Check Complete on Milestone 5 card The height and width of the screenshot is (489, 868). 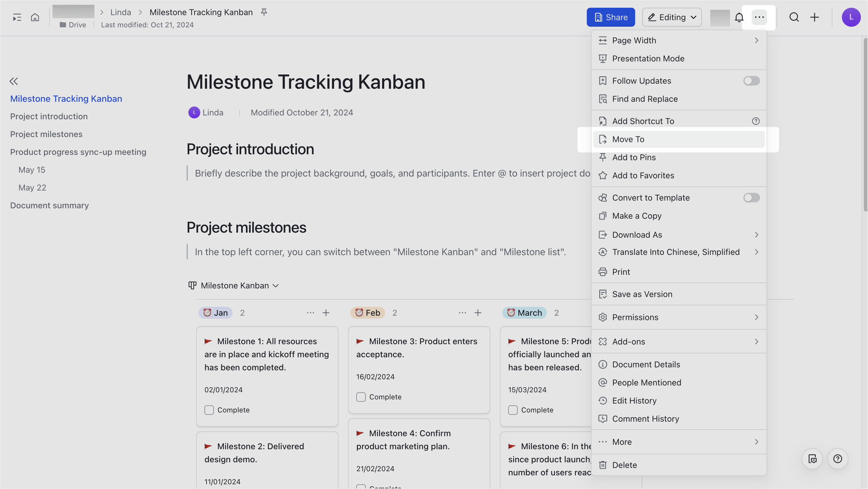point(513,410)
